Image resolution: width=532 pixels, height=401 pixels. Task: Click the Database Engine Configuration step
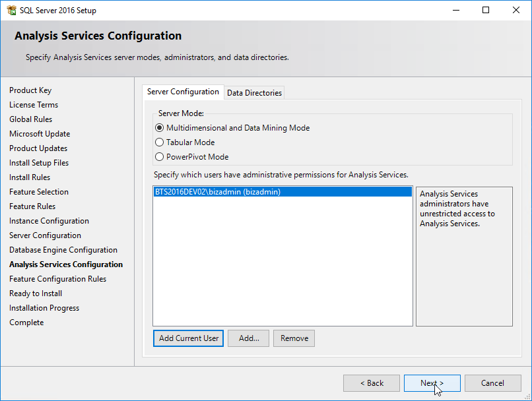click(63, 250)
